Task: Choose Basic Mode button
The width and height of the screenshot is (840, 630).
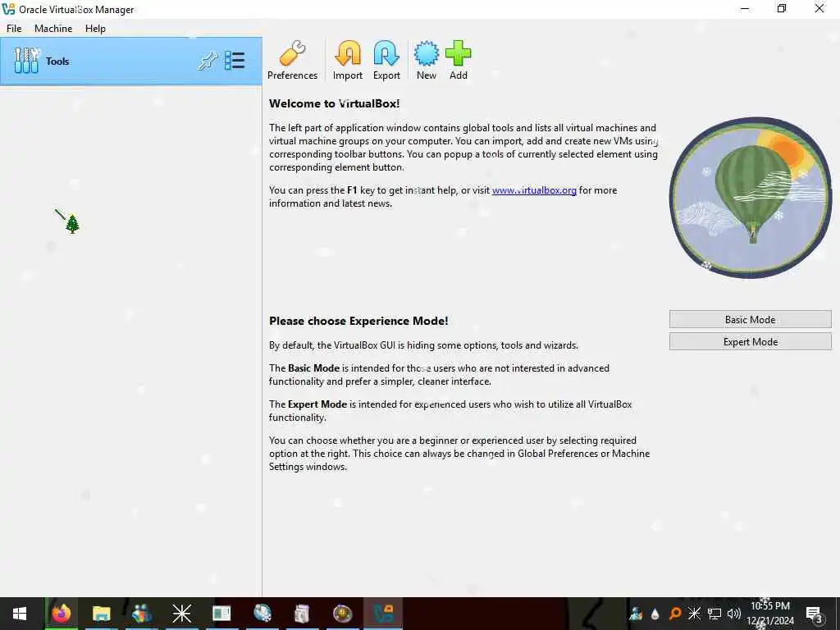Action: pyautogui.click(x=750, y=319)
